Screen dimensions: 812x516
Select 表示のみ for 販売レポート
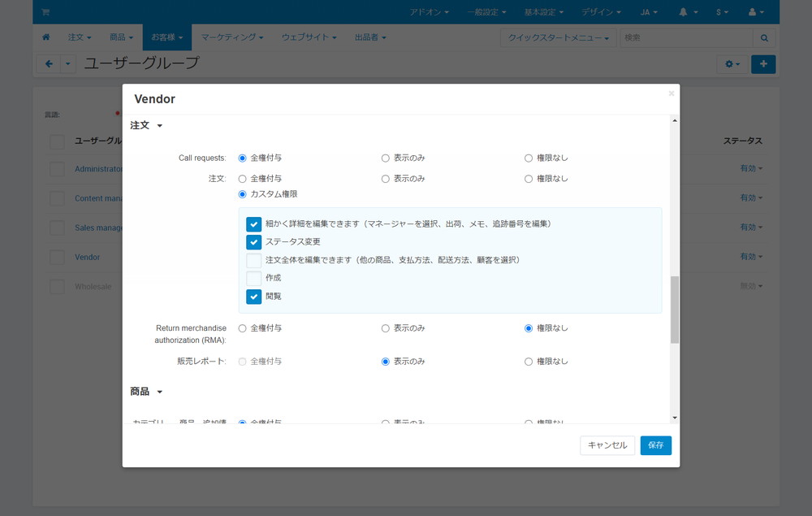pos(385,362)
